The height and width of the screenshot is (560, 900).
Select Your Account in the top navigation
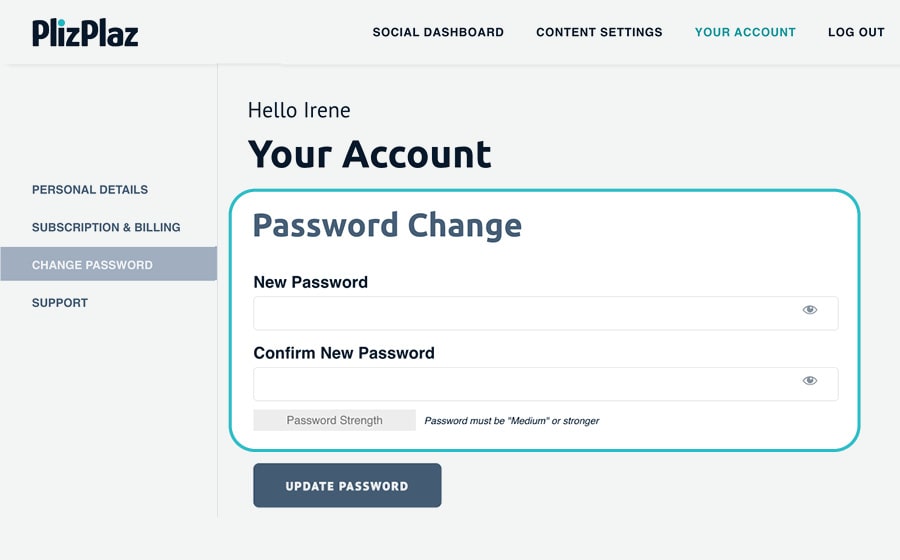(x=745, y=32)
